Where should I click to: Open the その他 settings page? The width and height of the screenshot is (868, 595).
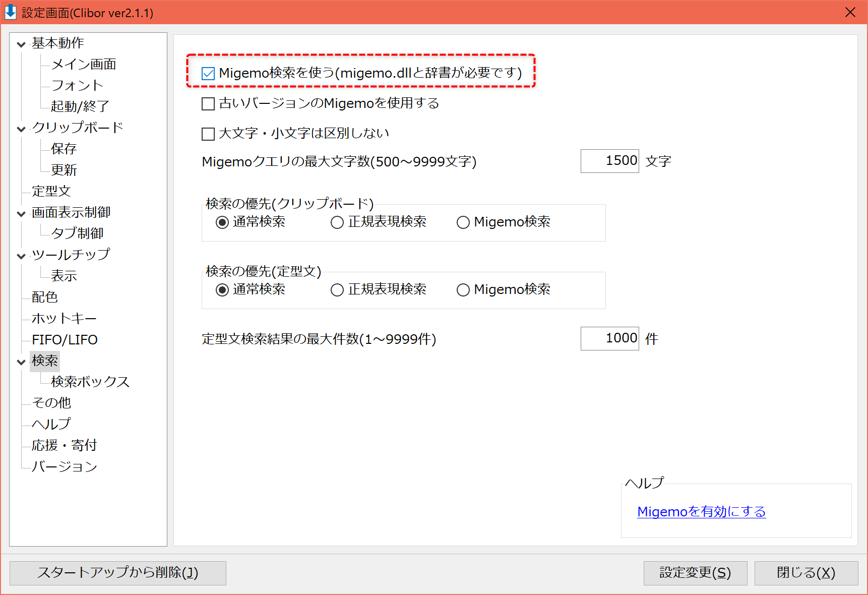point(51,403)
